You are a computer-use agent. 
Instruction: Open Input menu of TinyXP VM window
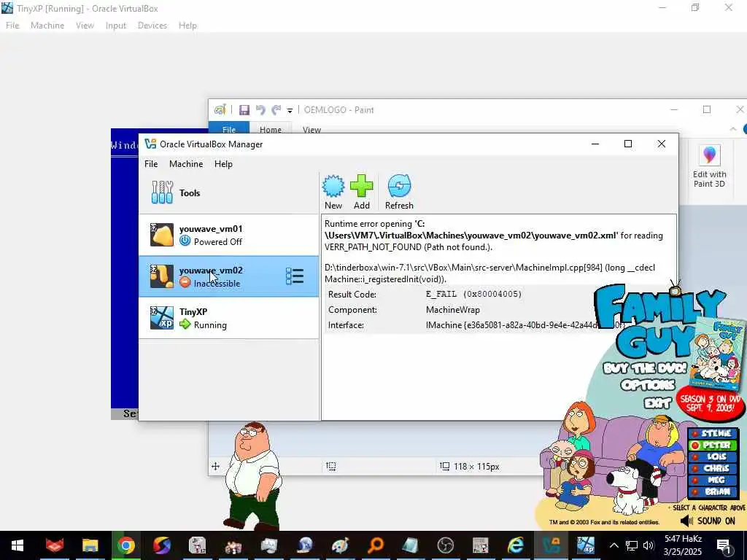click(116, 26)
